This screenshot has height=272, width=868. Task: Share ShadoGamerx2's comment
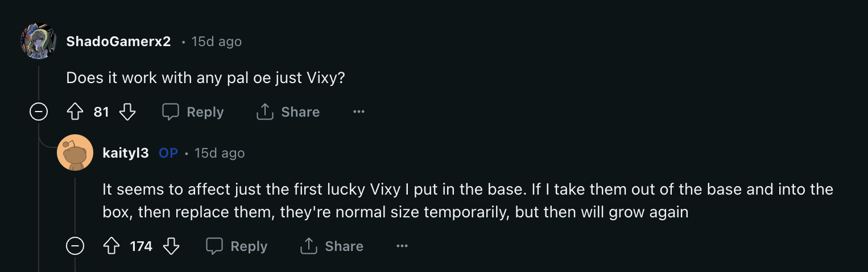pos(288,112)
